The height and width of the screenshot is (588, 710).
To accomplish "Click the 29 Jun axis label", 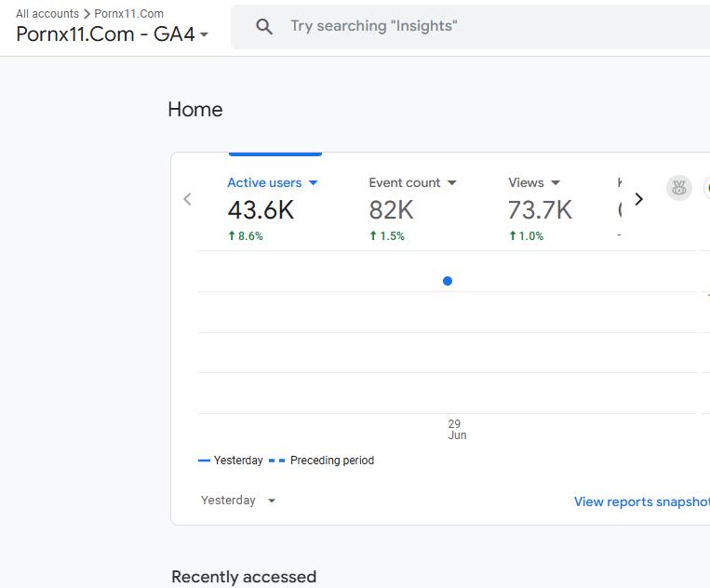I will (x=456, y=429).
